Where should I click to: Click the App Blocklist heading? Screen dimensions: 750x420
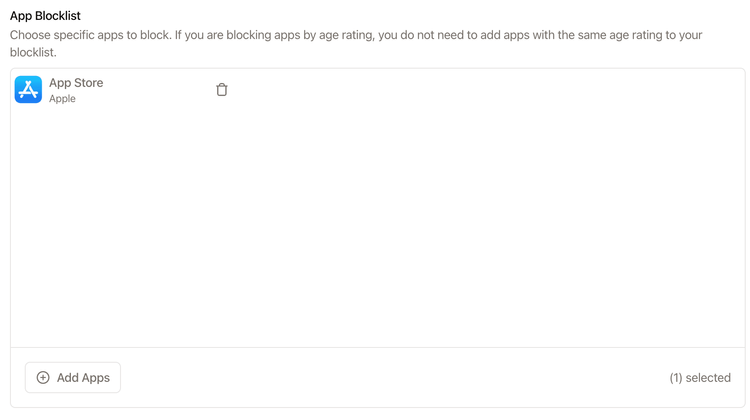(45, 16)
